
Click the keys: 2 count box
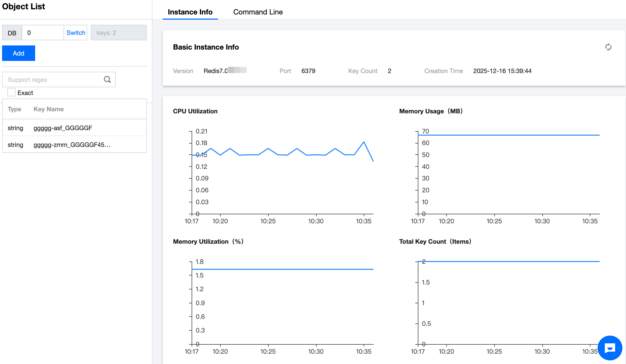119,33
